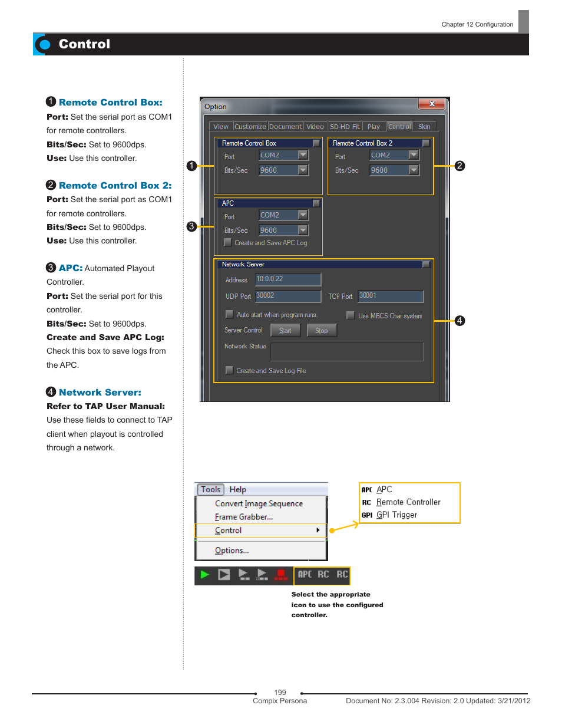Select the Control tab
This screenshot has width=562, height=728.
click(399, 126)
